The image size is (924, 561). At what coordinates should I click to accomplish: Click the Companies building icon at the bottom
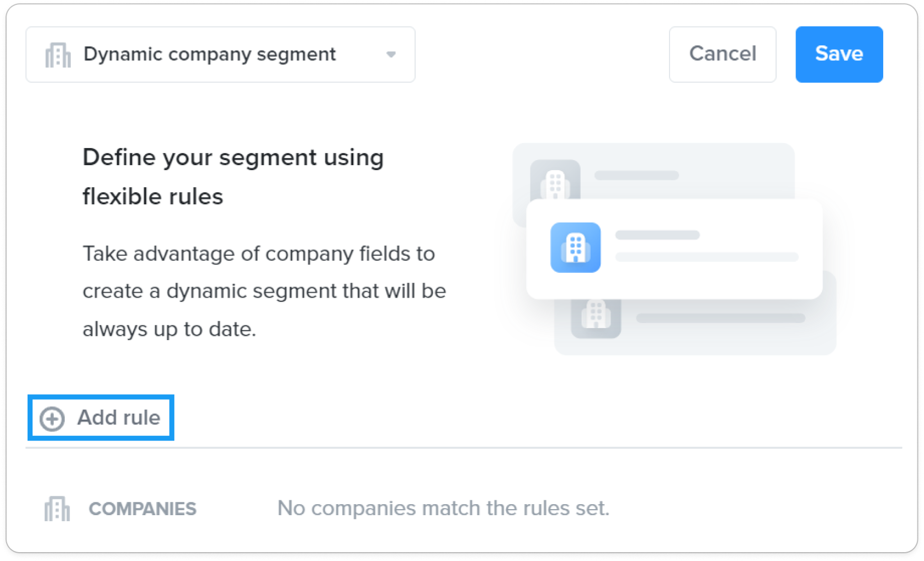[x=57, y=509]
